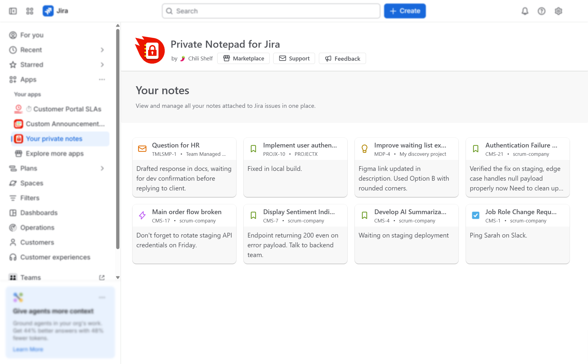The width and height of the screenshot is (588, 364).
Task: Click the bookmark icon on Implement user authen... note
Action: pyautogui.click(x=253, y=149)
